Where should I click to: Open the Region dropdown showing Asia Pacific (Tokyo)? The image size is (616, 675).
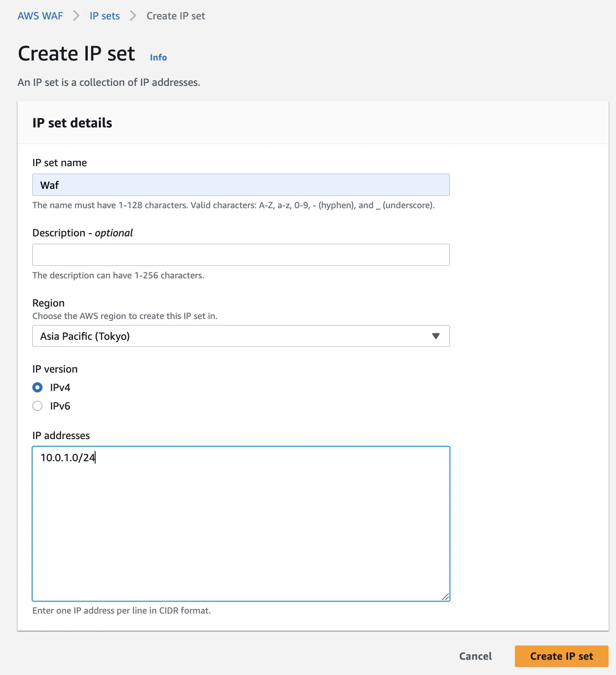click(x=241, y=336)
